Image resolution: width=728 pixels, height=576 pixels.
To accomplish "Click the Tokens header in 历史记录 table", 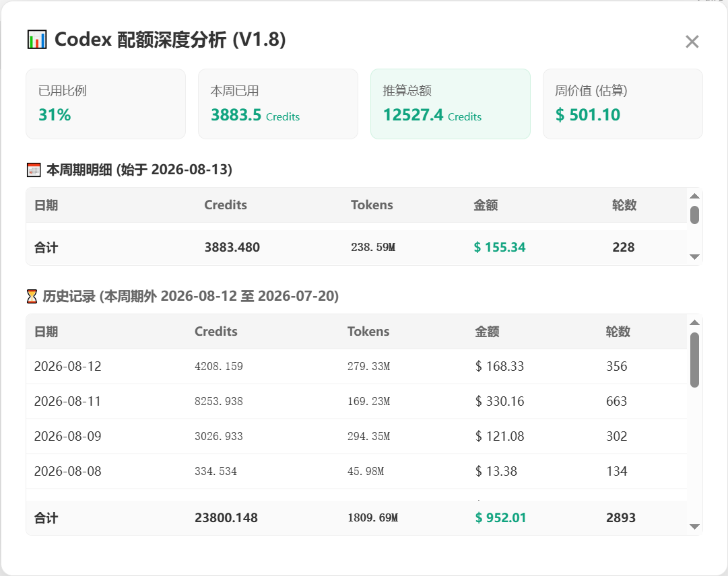I will pos(368,332).
